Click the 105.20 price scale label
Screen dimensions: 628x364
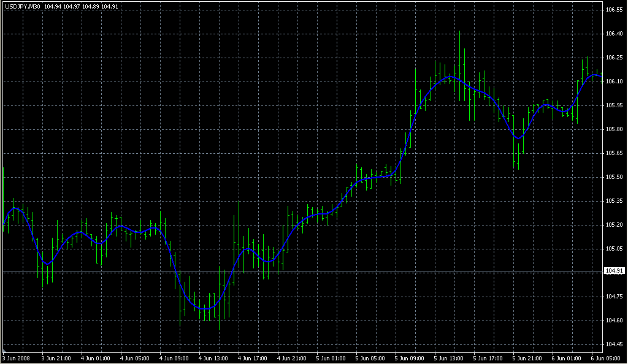tap(615, 225)
